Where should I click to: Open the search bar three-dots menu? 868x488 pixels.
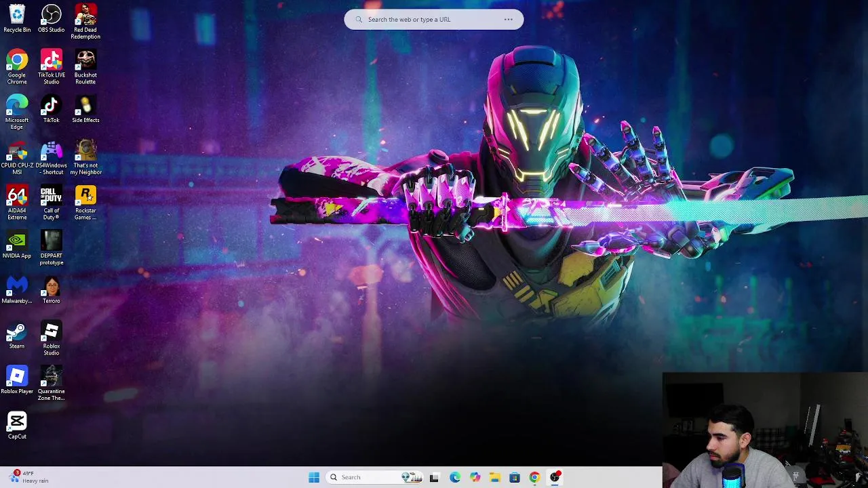509,20
